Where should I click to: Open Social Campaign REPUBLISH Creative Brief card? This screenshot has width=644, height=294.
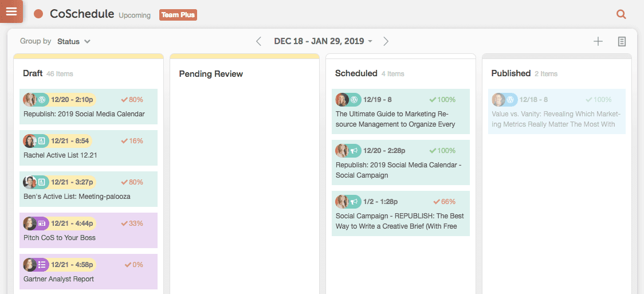401,214
